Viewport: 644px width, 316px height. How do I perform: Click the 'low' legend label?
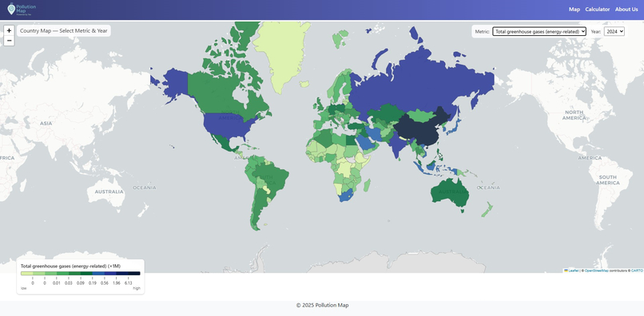pos(23,288)
